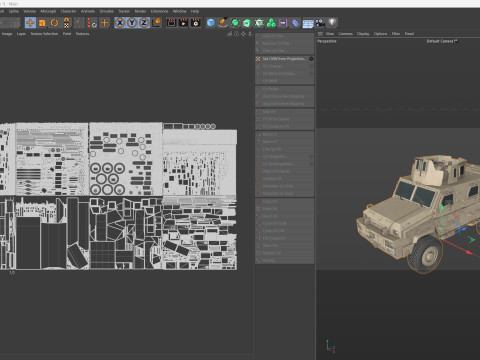480x360 pixels.
Task: Toggle the Y axis lock
Action: (x=132, y=23)
